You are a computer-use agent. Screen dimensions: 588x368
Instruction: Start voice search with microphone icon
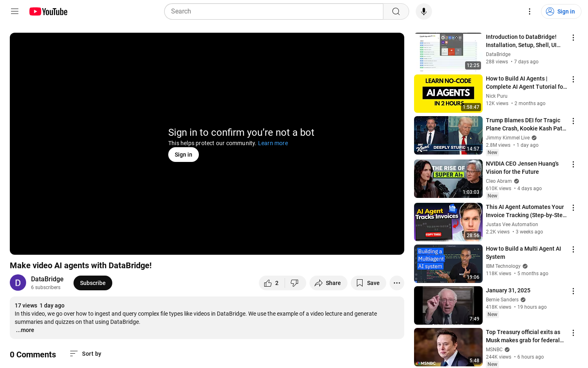point(424,11)
